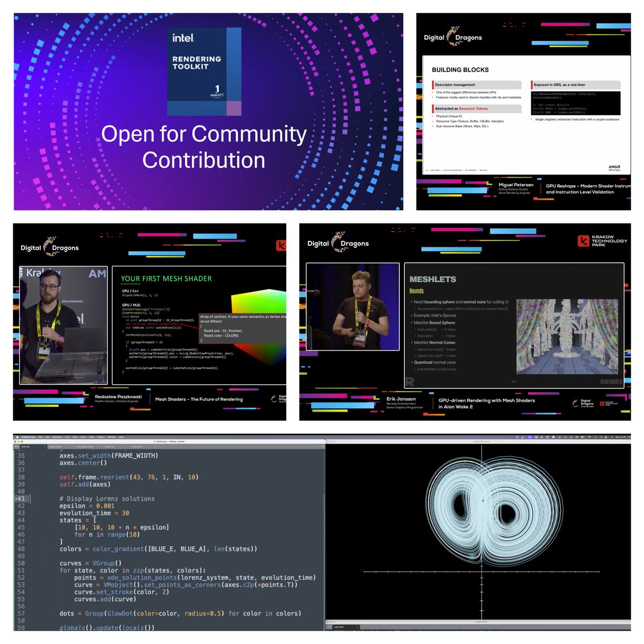
Task: Open the Apple menu in the menu bar
Action: 17,437
